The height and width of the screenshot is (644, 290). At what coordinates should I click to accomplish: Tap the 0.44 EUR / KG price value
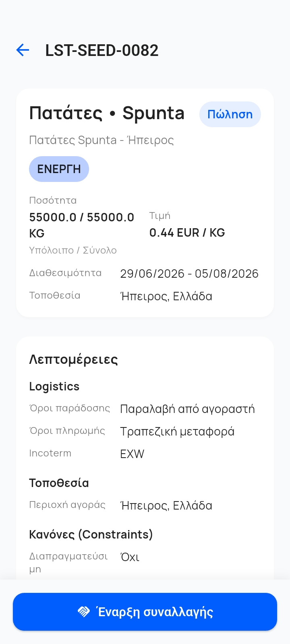coord(187,233)
